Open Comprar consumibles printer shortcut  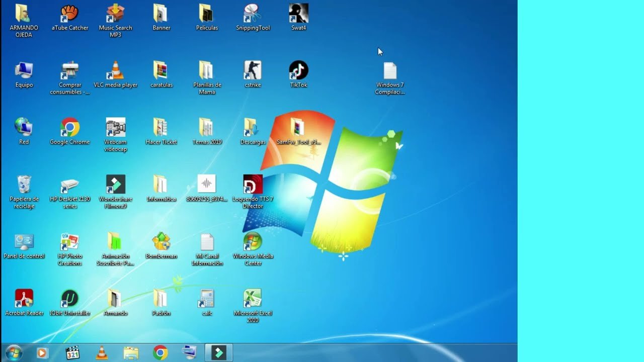[x=70, y=78]
